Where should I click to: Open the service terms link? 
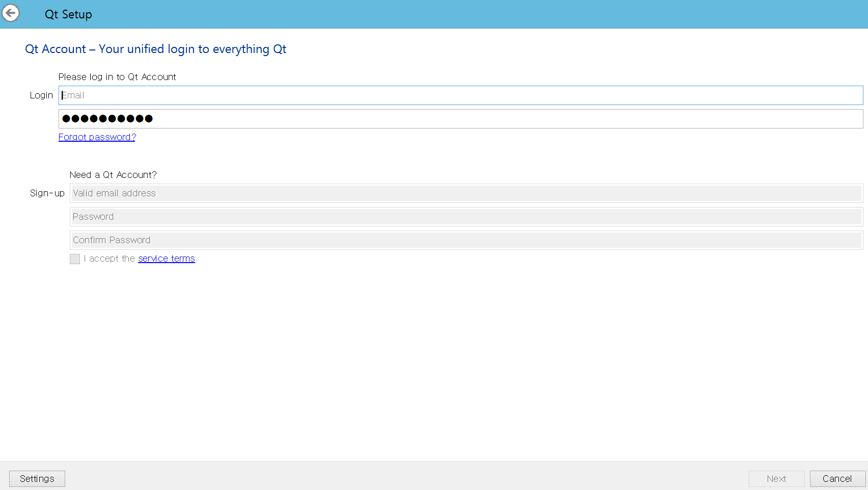(x=167, y=259)
